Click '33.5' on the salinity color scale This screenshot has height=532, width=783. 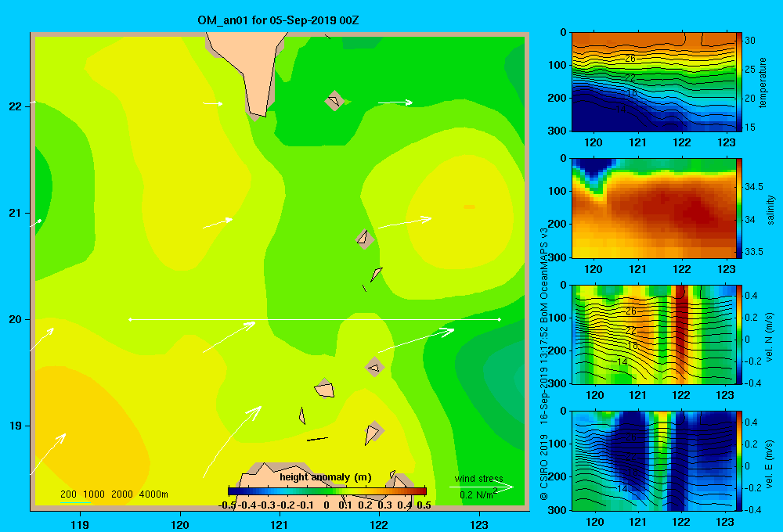click(x=754, y=252)
